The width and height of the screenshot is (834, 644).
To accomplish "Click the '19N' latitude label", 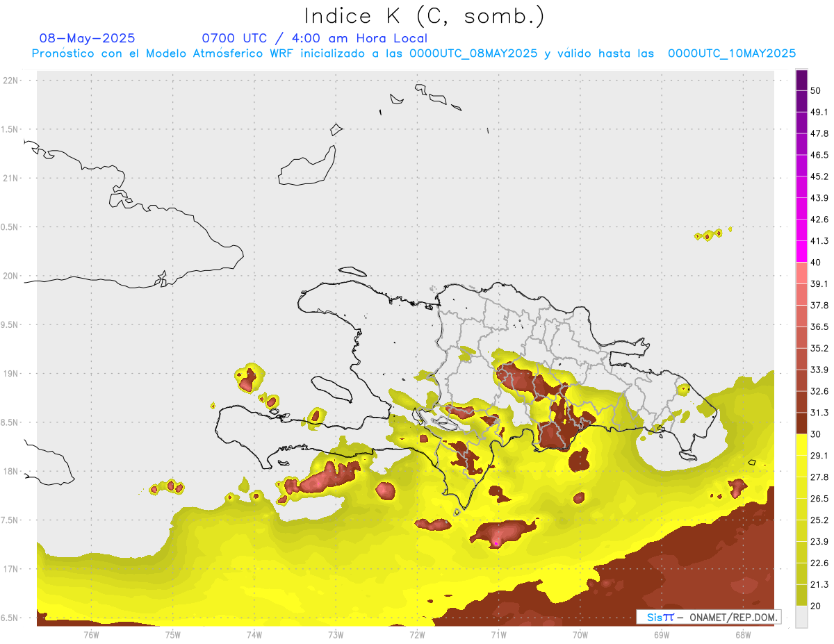I will point(10,374).
